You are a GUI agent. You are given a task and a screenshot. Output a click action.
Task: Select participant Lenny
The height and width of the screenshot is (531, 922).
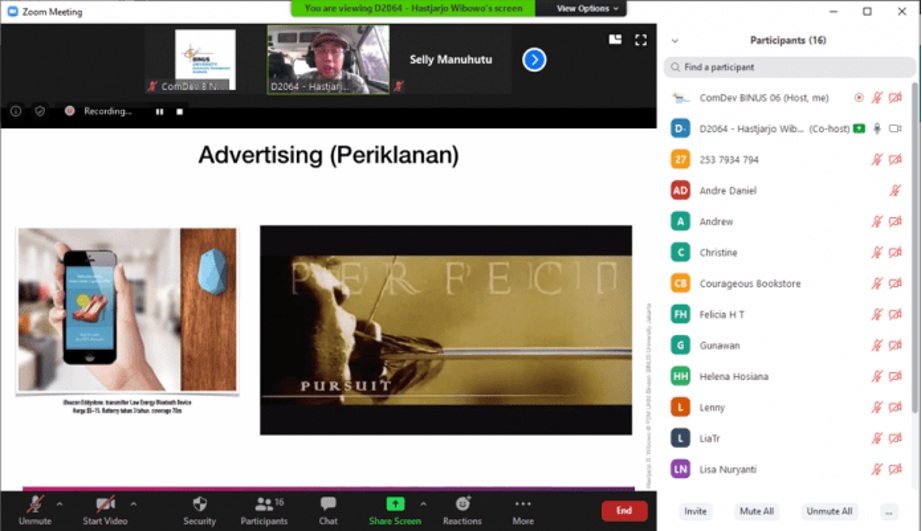[788, 408]
